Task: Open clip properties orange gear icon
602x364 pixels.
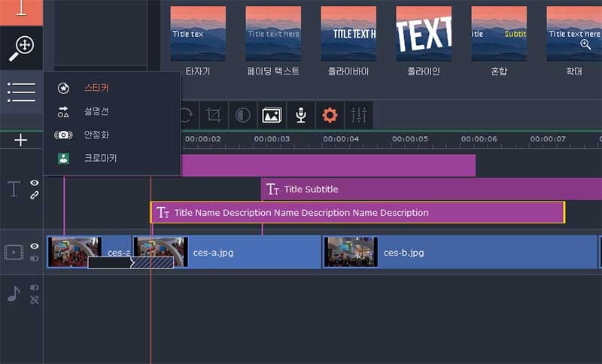Action: (x=330, y=115)
